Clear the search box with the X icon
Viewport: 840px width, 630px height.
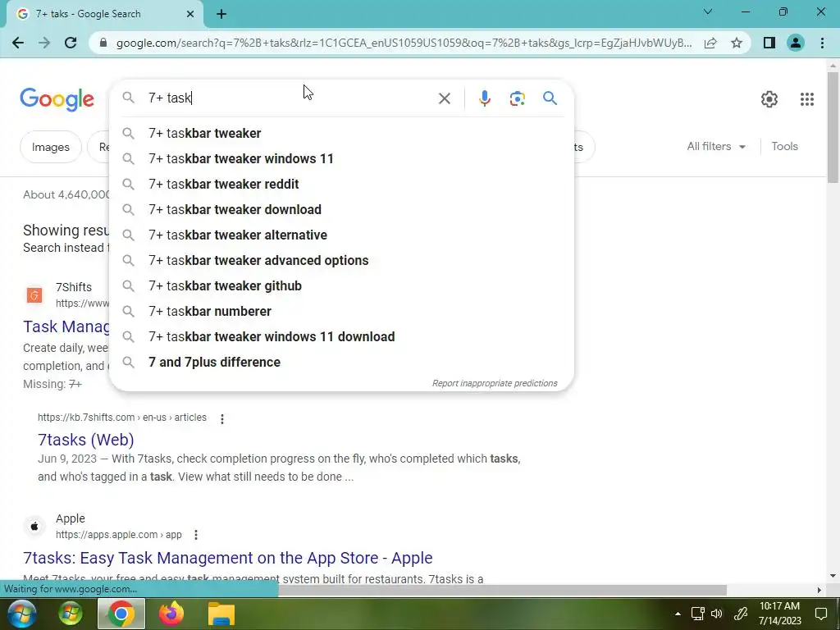click(x=444, y=98)
